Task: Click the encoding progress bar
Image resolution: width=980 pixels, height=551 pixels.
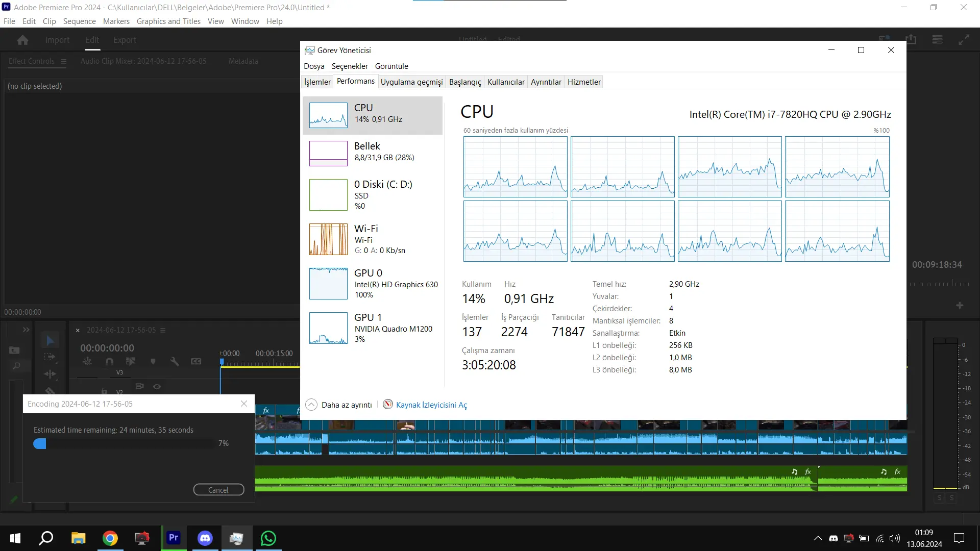Action: click(124, 444)
